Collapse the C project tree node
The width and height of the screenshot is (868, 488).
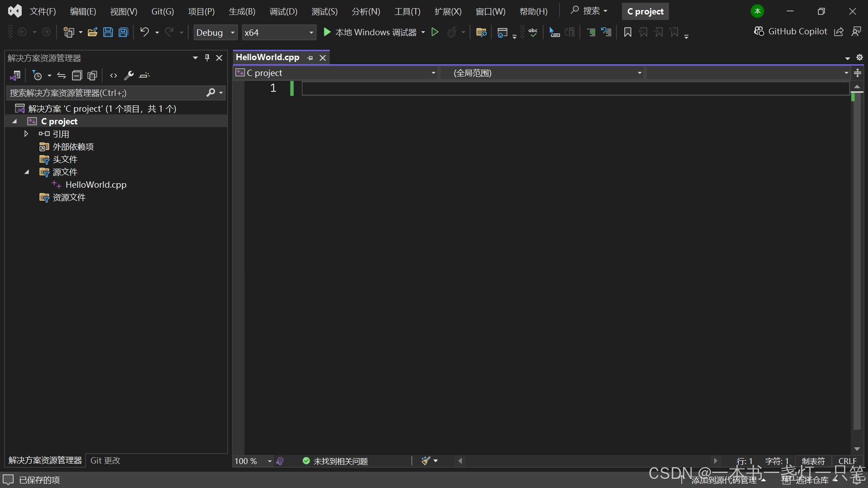coord(14,121)
